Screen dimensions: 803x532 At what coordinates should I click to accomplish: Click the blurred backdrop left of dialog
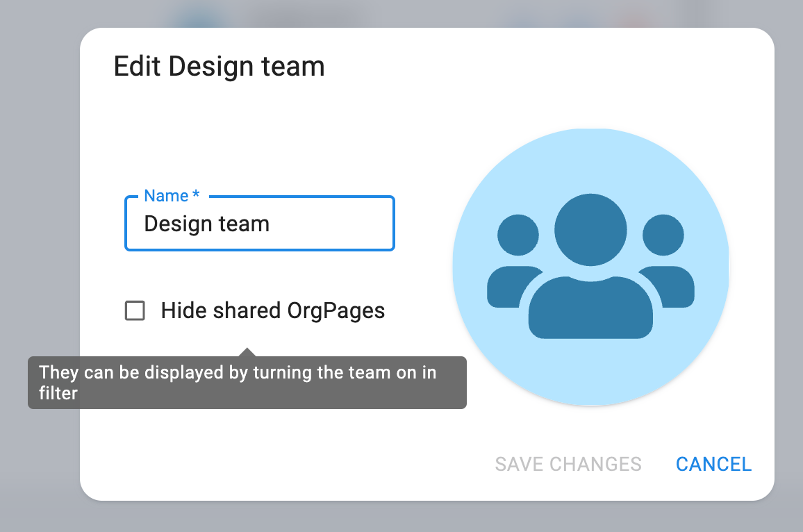[x=39, y=208]
